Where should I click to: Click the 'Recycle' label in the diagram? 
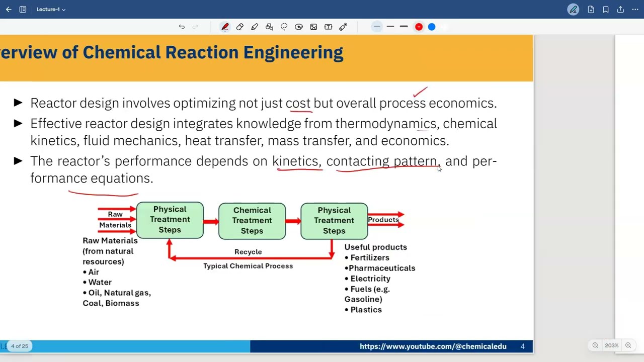click(248, 251)
